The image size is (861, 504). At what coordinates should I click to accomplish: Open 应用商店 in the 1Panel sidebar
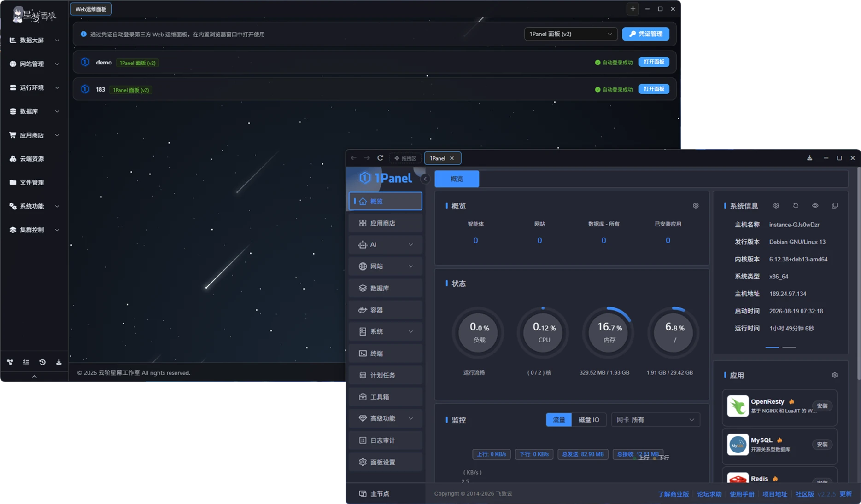tap(386, 223)
